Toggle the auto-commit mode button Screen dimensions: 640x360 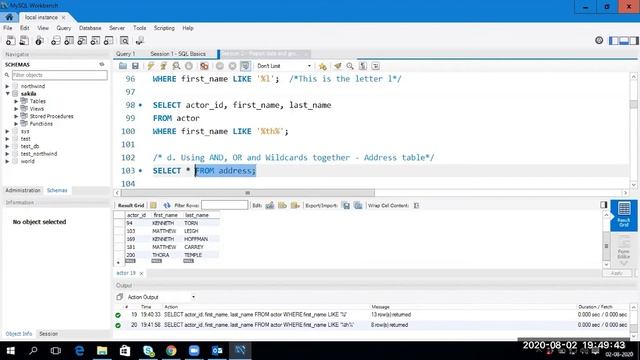[245, 66]
